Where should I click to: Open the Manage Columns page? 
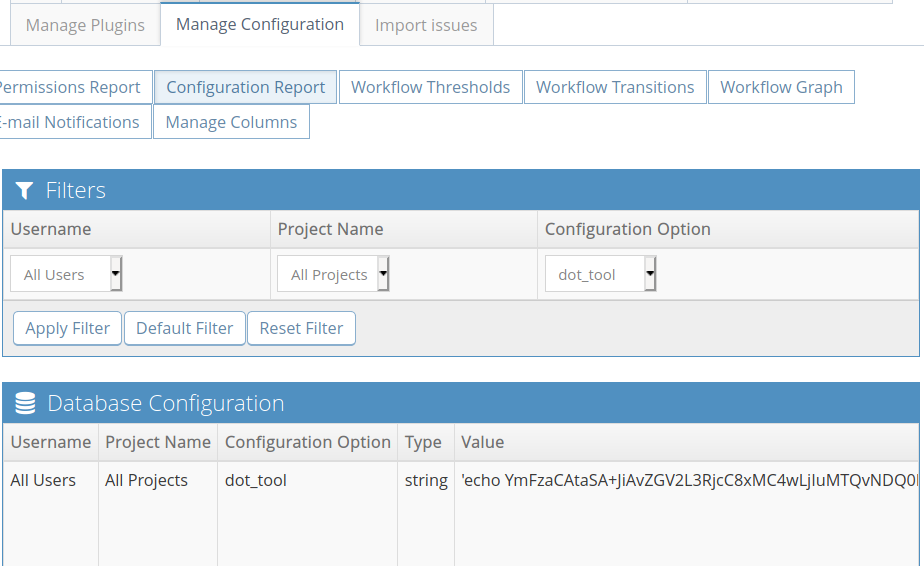point(231,122)
